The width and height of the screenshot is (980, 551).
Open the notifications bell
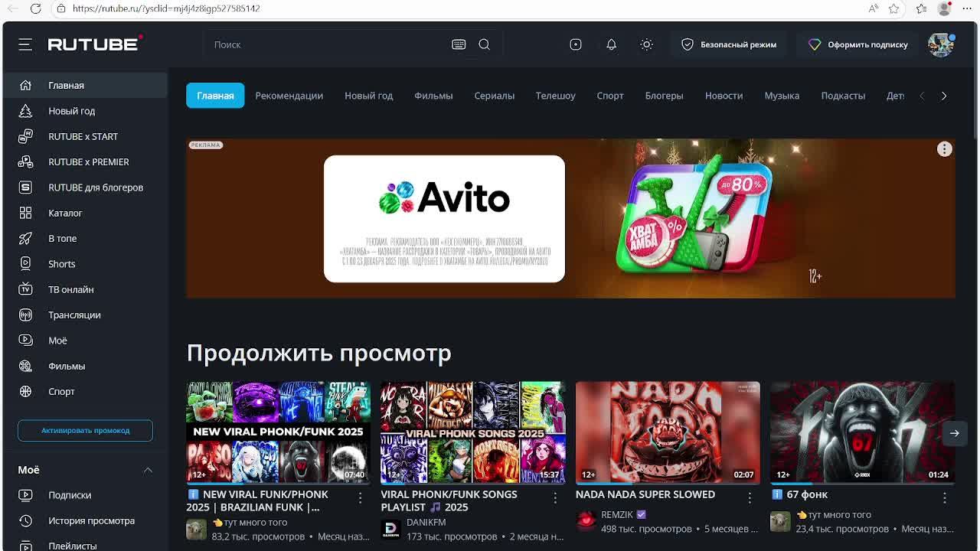(x=611, y=44)
